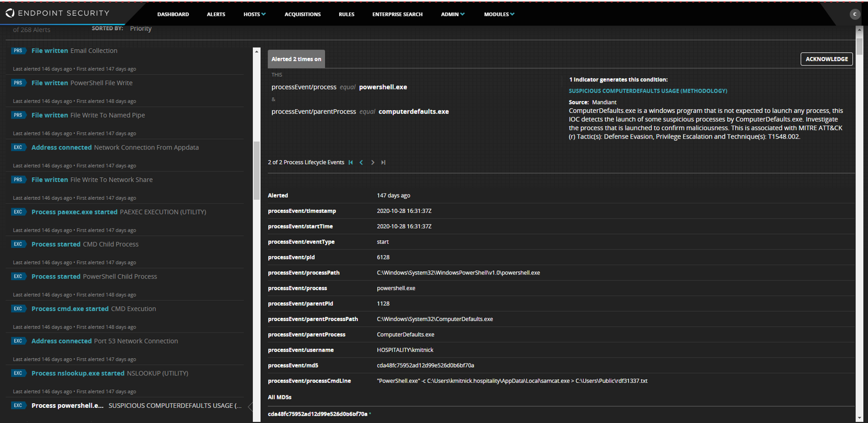Click the processEvent/md5 hash value
Viewport: 868px width, 423px height.
pyautogui.click(x=425, y=365)
